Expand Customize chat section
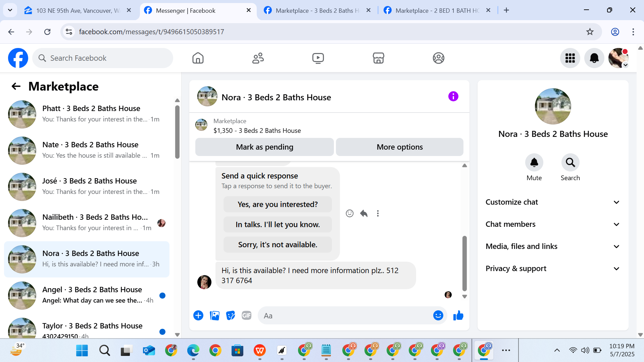Image resolution: width=644 pixels, height=362 pixels. (552, 202)
